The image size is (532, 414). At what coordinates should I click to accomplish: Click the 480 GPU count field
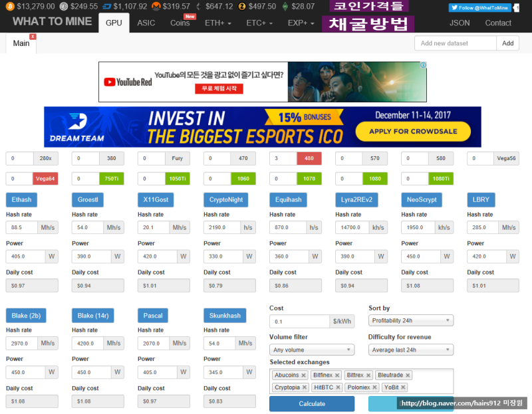tap(283, 158)
